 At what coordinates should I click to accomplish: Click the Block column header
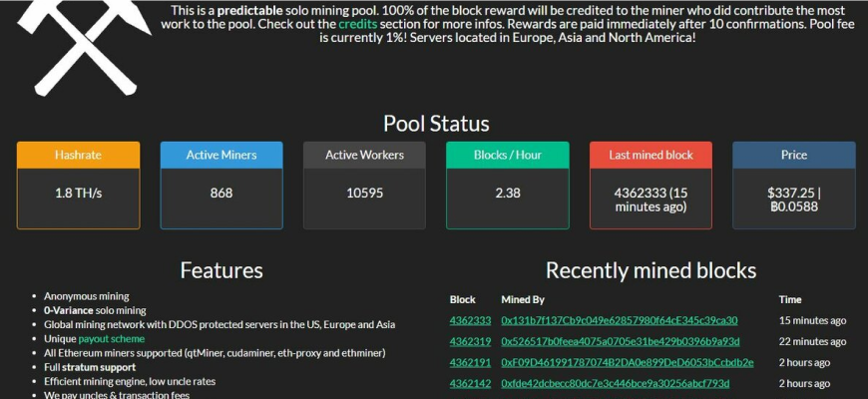(x=462, y=299)
